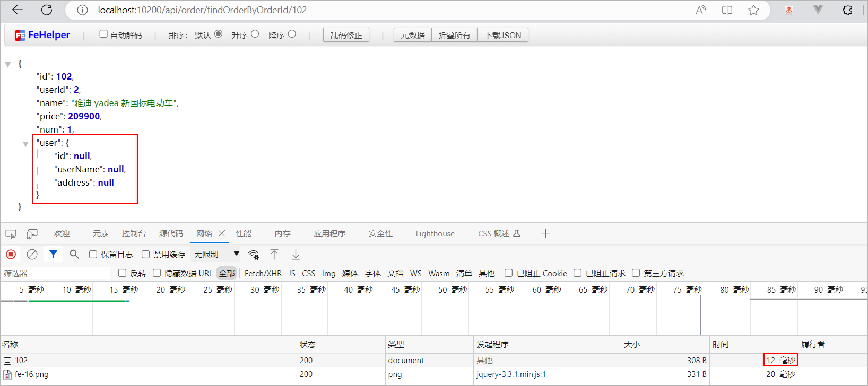Click the document icon beside request 102
This screenshot has height=386, width=868.
[x=7, y=361]
